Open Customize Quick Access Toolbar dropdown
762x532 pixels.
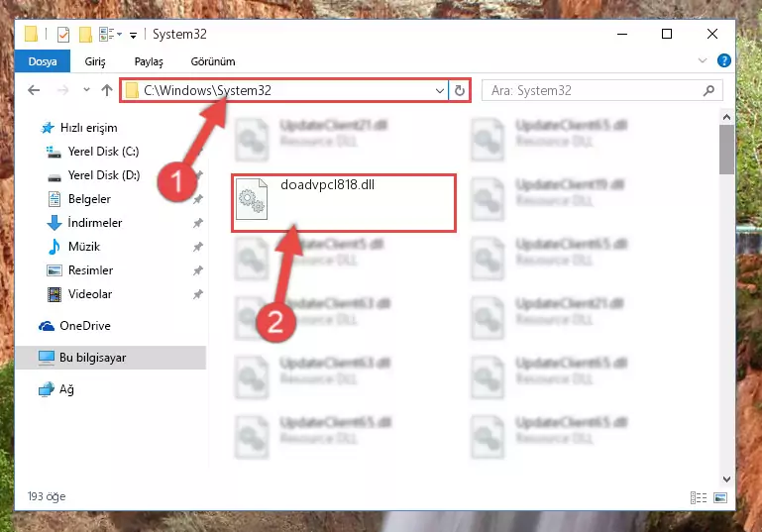[133, 35]
